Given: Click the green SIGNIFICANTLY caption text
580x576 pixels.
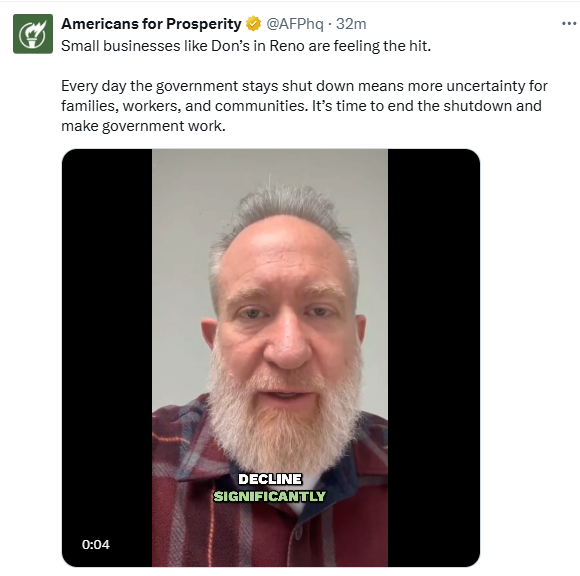Looking at the screenshot, I should point(270,496).
